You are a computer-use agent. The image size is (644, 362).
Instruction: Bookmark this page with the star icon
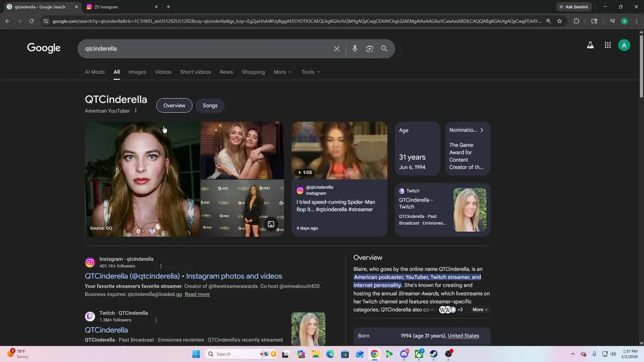pyautogui.click(x=559, y=21)
